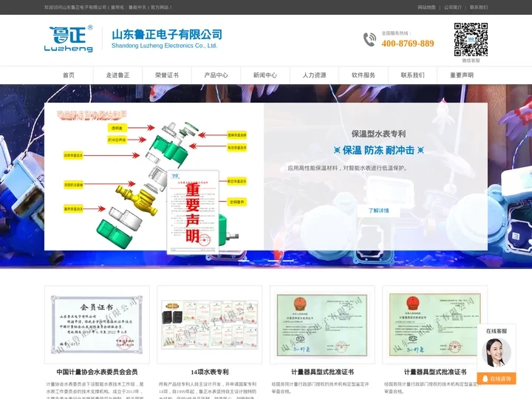The width and height of the screenshot is (532, 399).
Task: Click the 中国计量协会水表委员会会员 title
Action: (97, 372)
